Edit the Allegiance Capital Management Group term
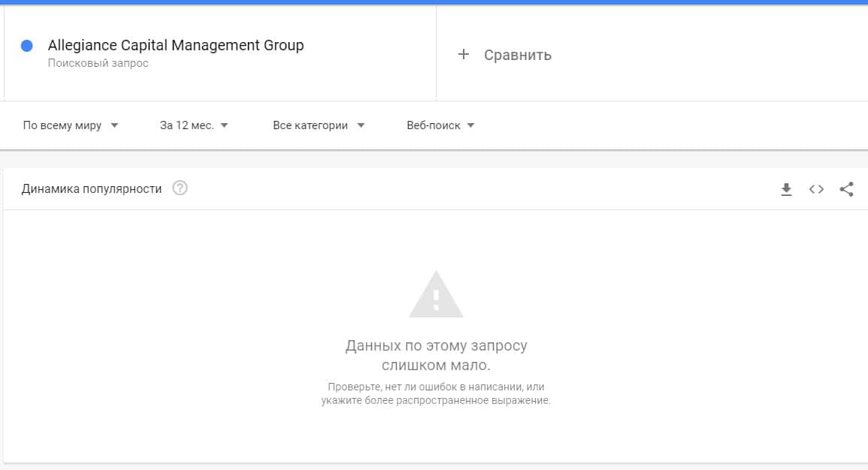Viewport: 868px width, 470px height. tap(176, 45)
